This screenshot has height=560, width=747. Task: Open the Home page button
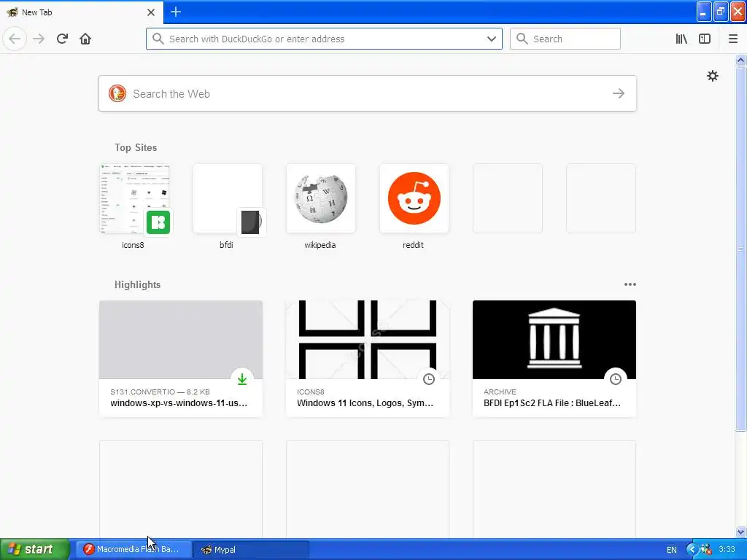[x=85, y=39]
